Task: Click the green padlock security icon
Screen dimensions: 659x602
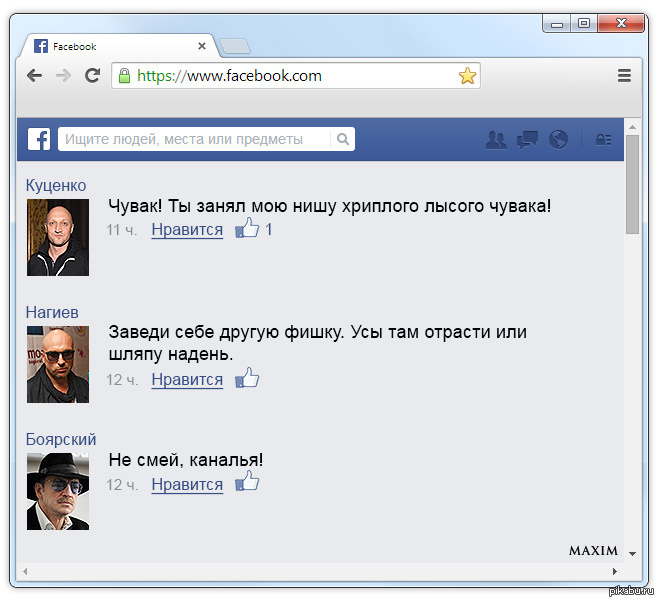Action: 124,76
